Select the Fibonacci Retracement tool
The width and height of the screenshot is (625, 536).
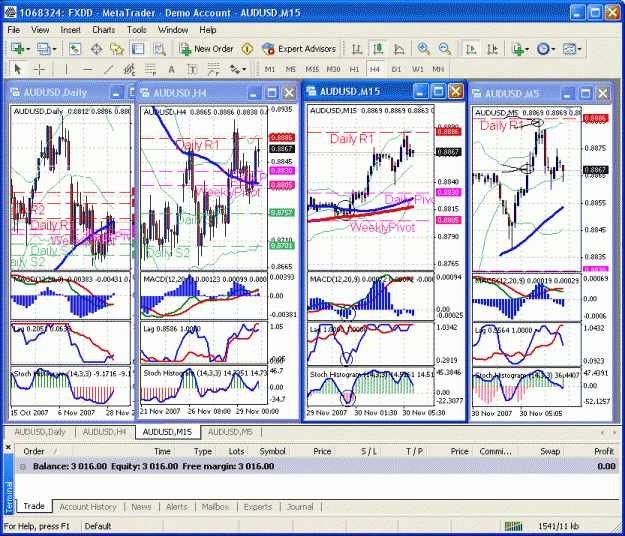point(150,69)
